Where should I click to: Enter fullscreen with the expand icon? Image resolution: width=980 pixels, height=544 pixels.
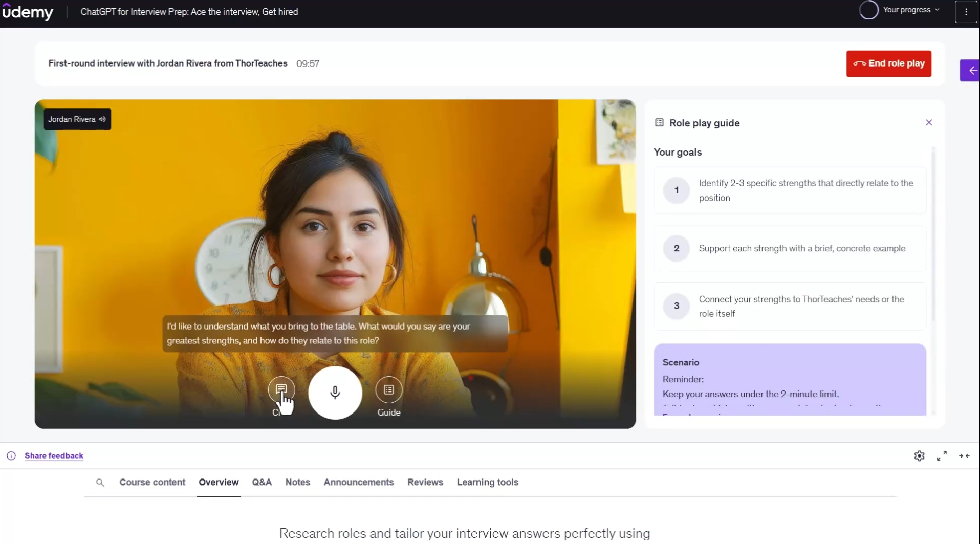pyautogui.click(x=942, y=456)
